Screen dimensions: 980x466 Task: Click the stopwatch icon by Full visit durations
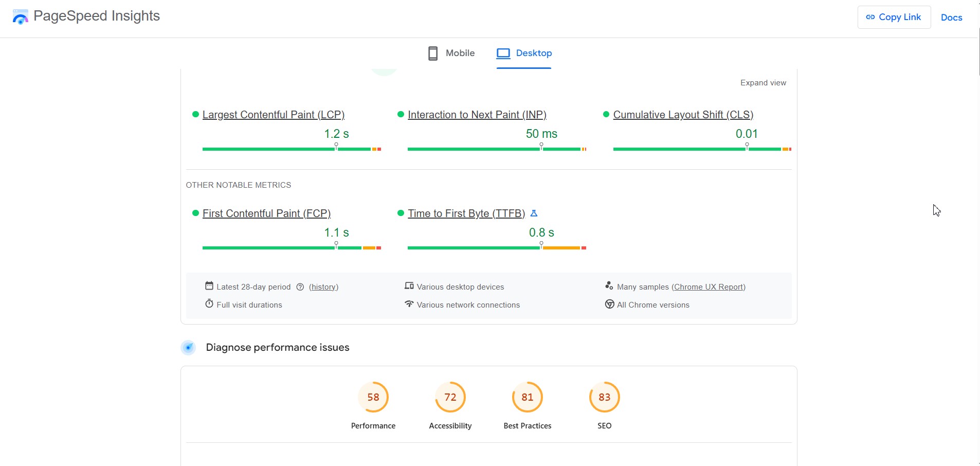(x=209, y=304)
